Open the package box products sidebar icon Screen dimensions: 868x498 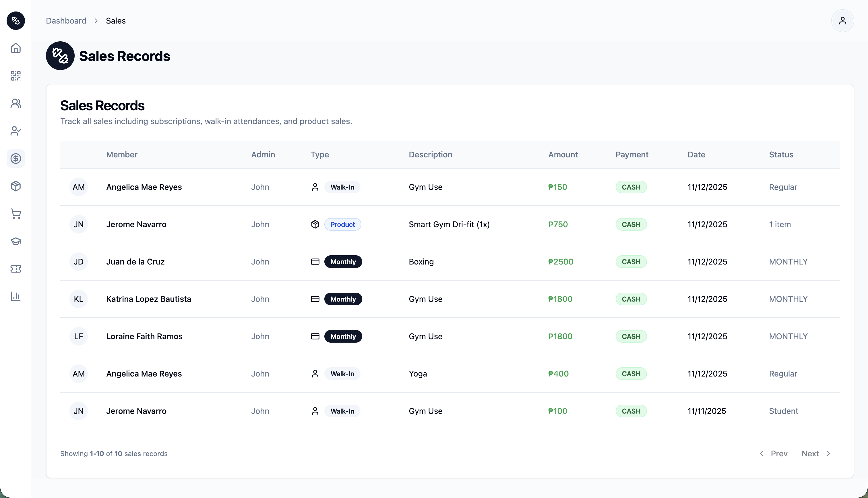click(16, 186)
